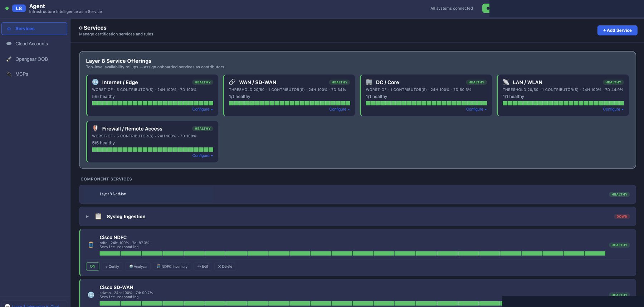Open Services in the sidebar

pos(34,29)
